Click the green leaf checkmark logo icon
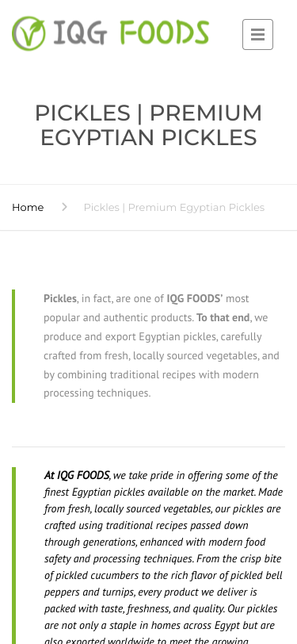 (29, 33)
